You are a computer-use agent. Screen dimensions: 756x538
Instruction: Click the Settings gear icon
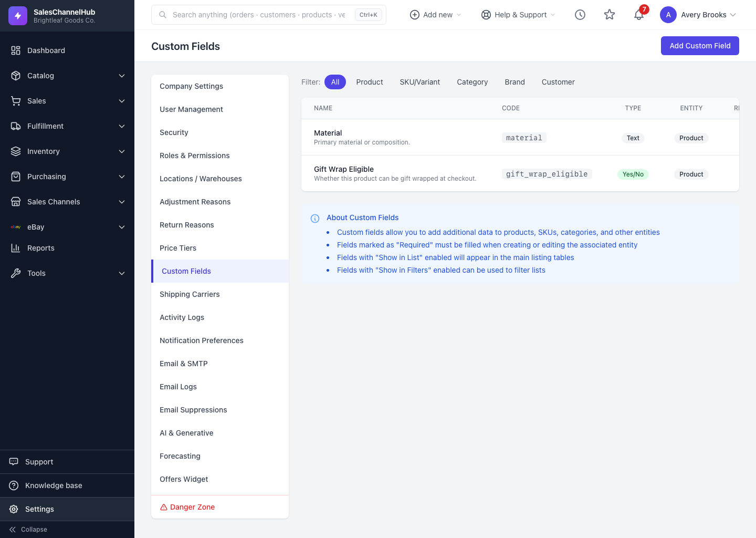coord(14,509)
